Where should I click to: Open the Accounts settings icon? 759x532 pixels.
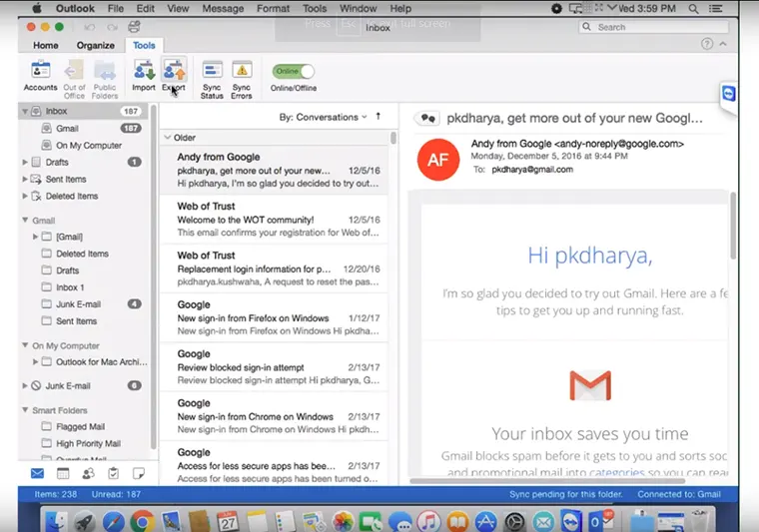coord(41,75)
